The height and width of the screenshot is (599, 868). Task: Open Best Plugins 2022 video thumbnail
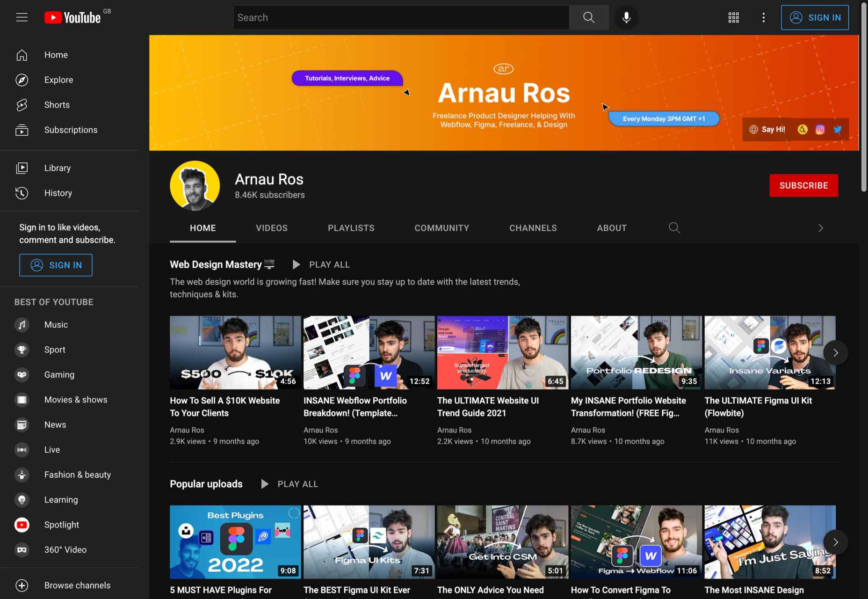tap(235, 542)
